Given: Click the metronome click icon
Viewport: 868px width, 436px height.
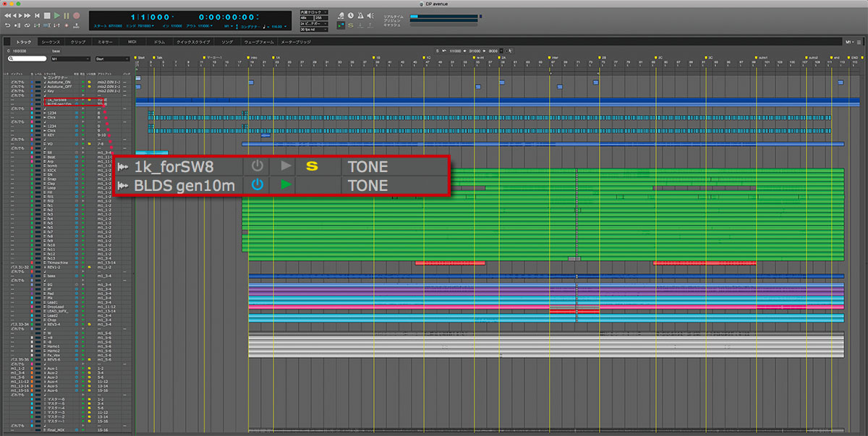Looking at the screenshot, I should pos(360,15).
